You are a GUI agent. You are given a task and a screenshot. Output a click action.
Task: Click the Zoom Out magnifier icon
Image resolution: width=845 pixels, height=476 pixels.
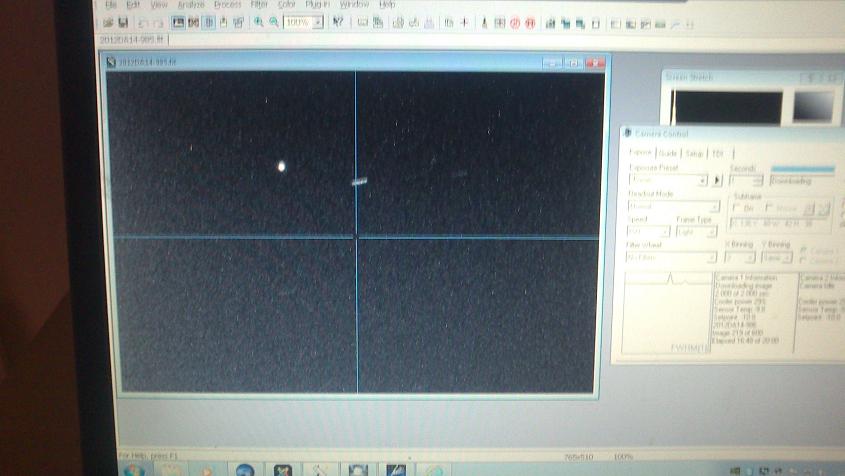273,22
